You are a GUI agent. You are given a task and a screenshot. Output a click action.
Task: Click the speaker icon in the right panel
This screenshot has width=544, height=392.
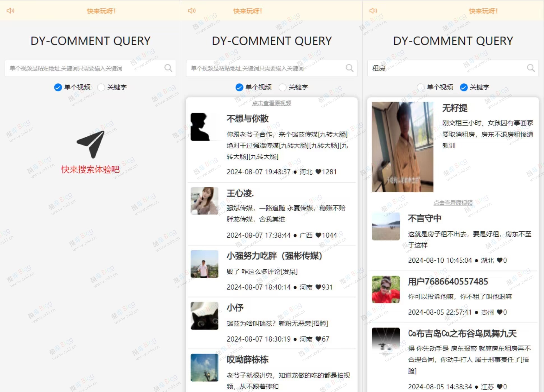[x=373, y=11]
